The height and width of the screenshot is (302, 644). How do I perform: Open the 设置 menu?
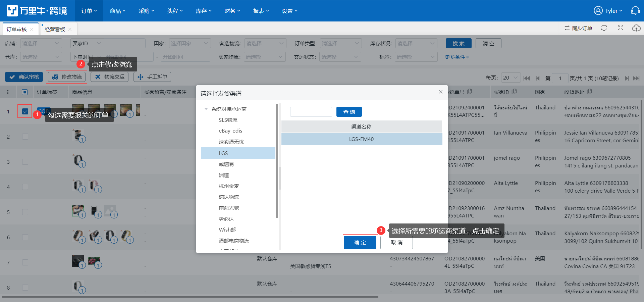click(289, 11)
